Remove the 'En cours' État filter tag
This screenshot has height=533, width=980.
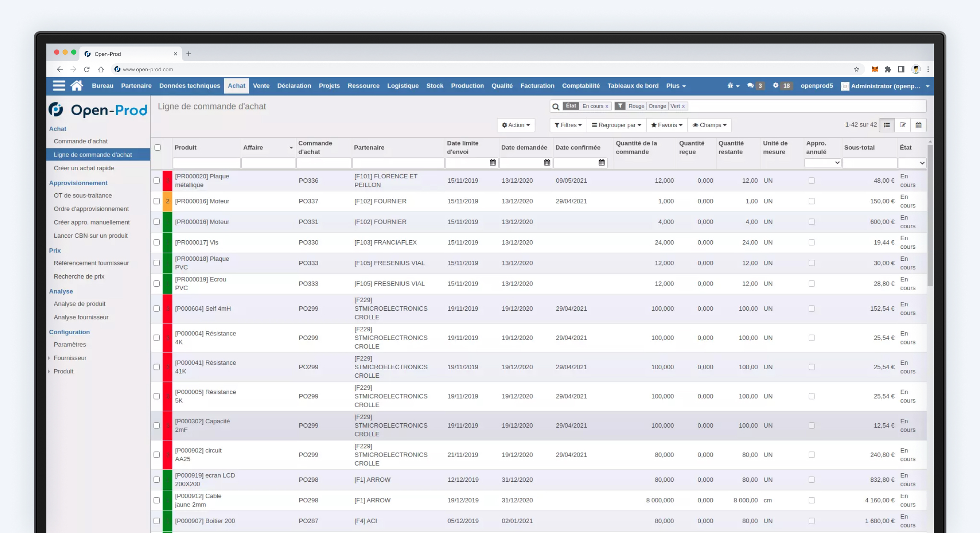coord(606,106)
